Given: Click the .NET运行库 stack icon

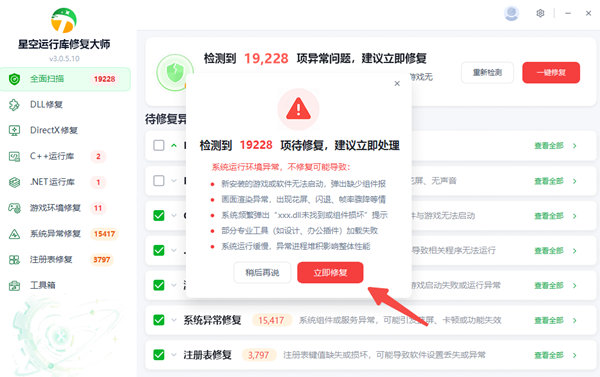Looking at the screenshot, I should [14, 182].
